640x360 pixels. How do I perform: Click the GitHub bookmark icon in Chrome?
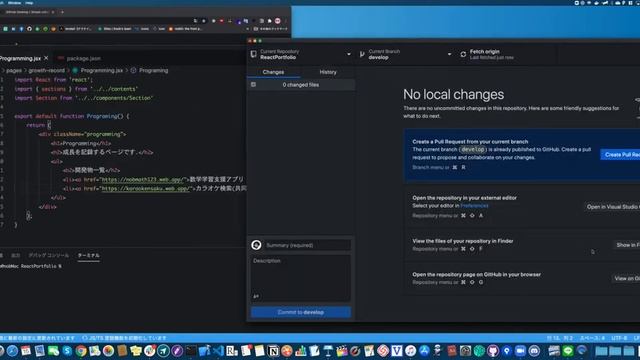[x=29, y=29]
